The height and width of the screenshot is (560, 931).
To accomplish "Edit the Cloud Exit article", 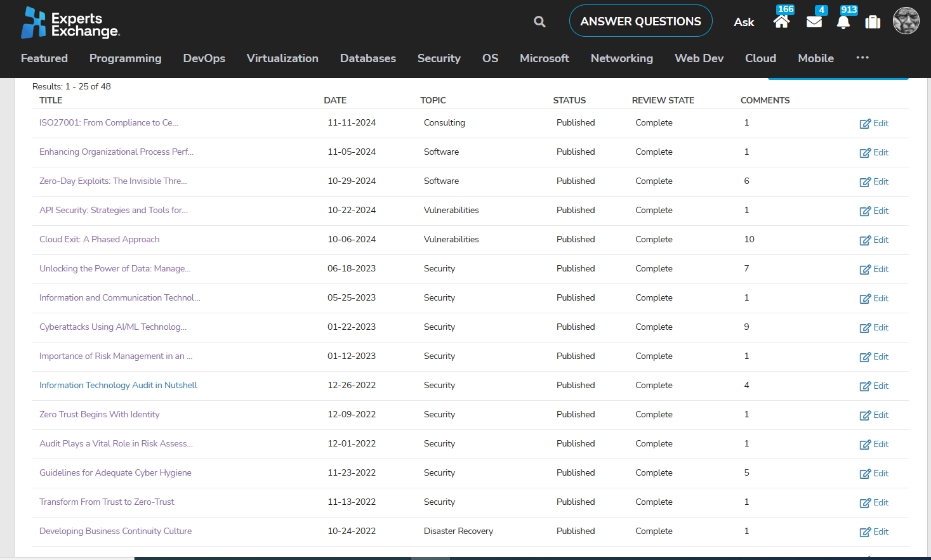I will 874,240.
